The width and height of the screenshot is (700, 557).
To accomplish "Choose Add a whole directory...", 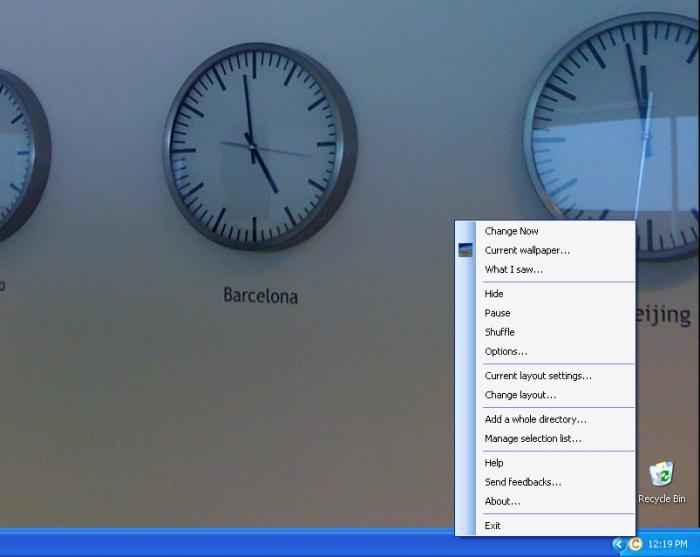I will [x=545, y=420].
